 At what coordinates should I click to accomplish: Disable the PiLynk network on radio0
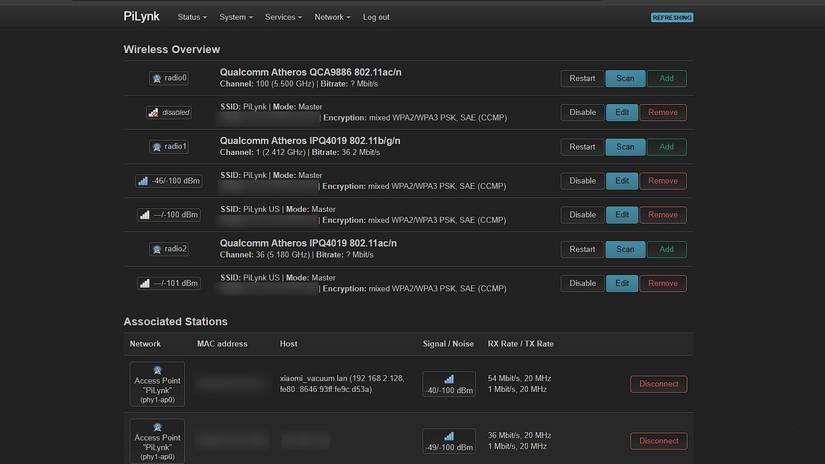pos(582,113)
